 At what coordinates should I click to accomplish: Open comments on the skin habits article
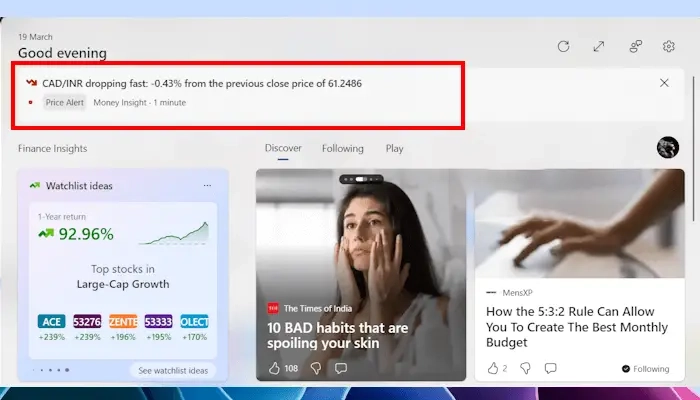[341, 368]
